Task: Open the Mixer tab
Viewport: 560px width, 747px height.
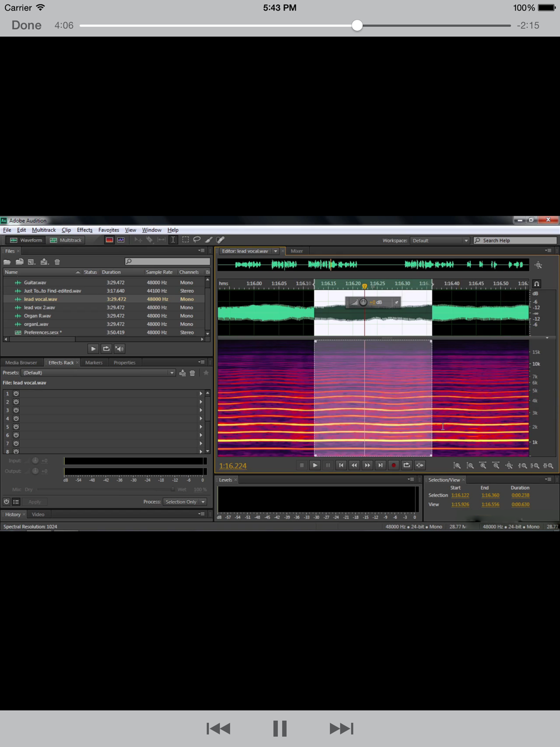Action: [297, 251]
